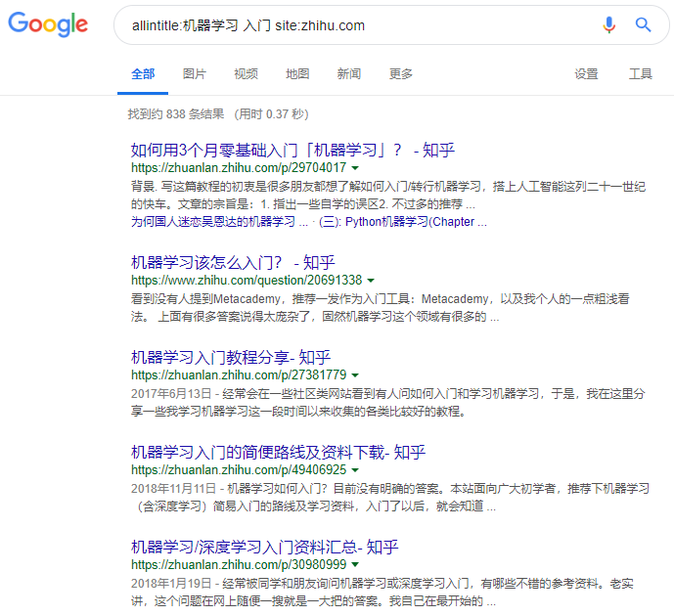Viewport: 674px width, 616px height.
Task: Expand dropdown arrow beside zhuanlan.zhihu.com/p/49406925
Action: tap(355, 470)
